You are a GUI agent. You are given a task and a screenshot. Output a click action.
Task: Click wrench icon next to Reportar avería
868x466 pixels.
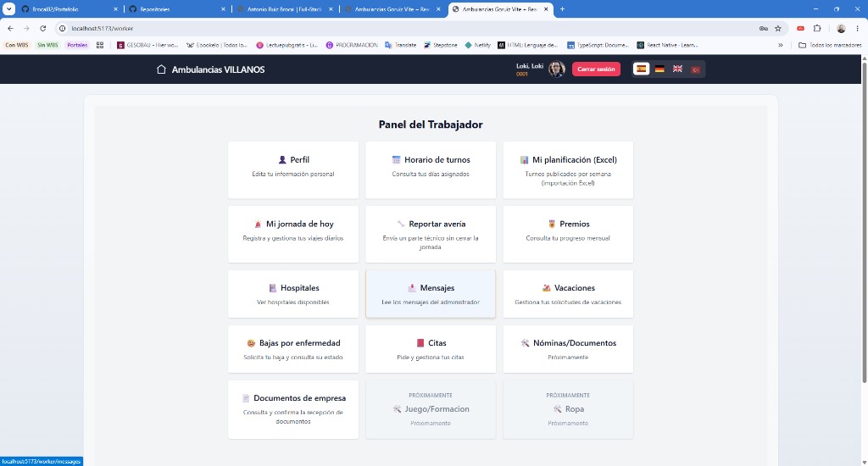pyautogui.click(x=401, y=224)
